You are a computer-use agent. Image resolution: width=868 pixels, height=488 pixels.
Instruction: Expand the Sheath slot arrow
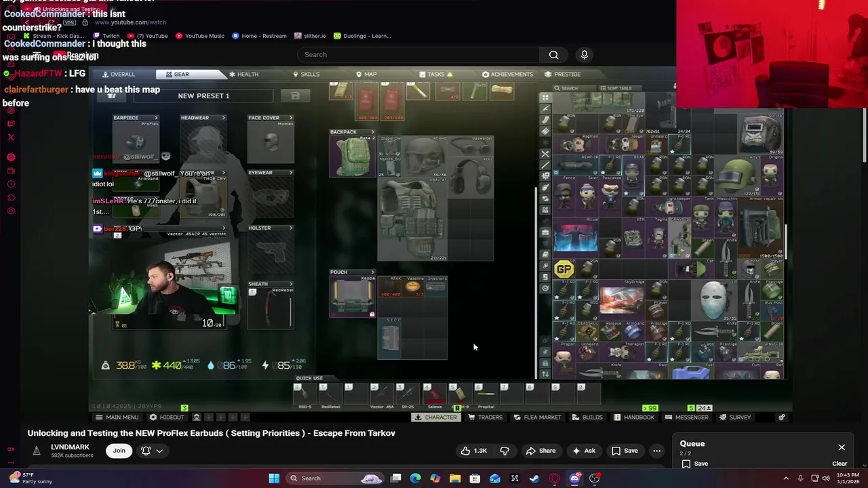point(291,284)
